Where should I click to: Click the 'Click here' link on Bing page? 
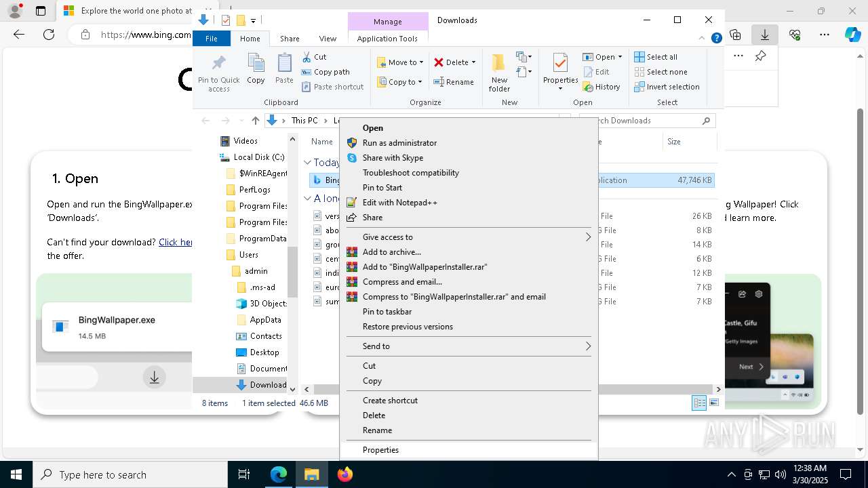pos(176,242)
